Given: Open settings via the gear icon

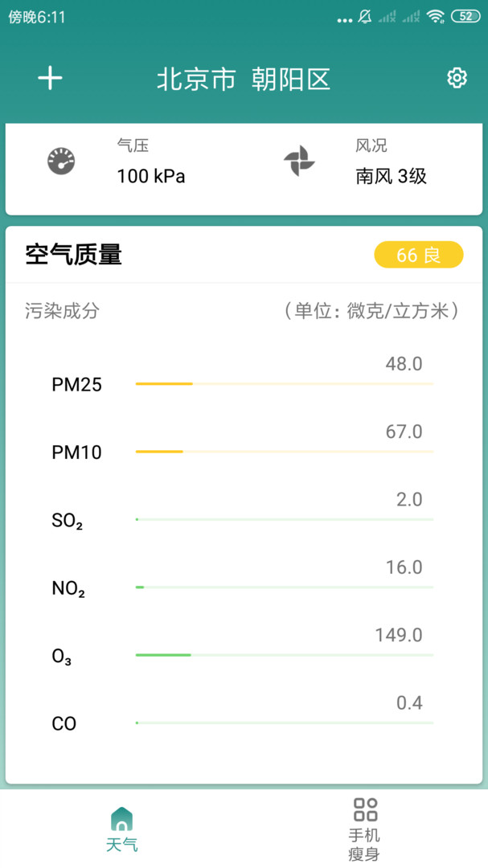Looking at the screenshot, I should click(x=457, y=78).
